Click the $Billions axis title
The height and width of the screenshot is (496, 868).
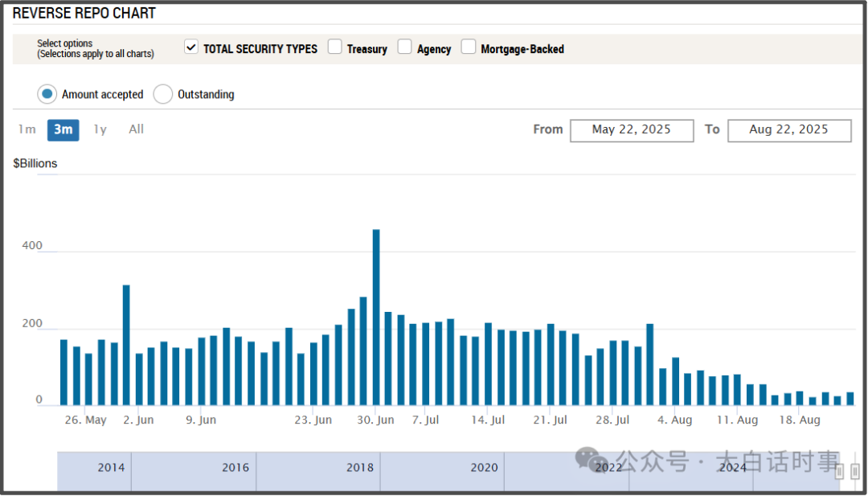pos(35,164)
